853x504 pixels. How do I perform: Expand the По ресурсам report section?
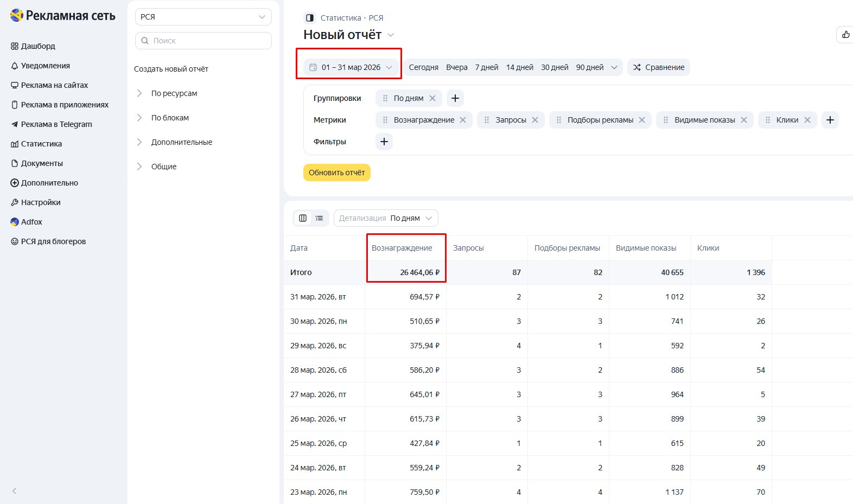(x=174, y=93)
